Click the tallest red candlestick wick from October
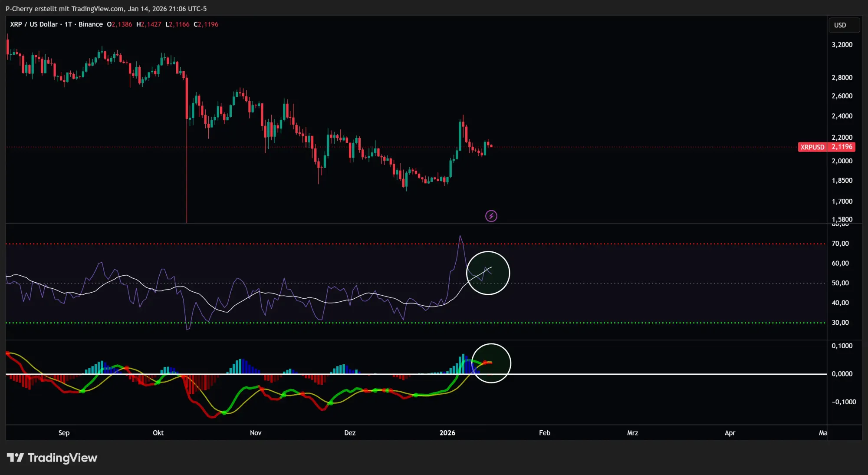The width and height of the screenshot is (868, 475). pyautogui.click(x=187, y=174)
